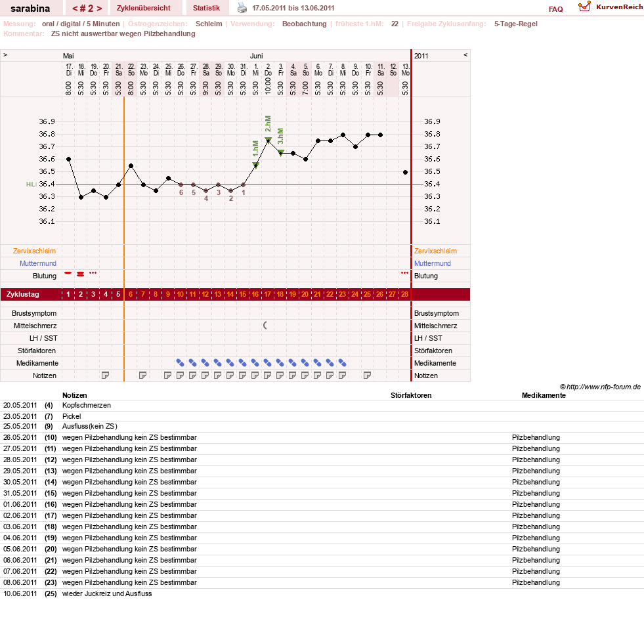Click the Mittelschmerz symbol on day 17

click(265, 326)
